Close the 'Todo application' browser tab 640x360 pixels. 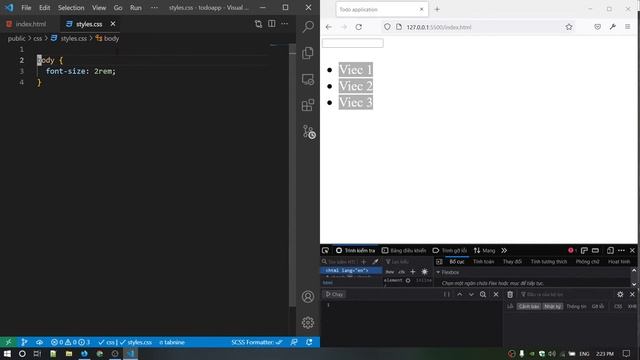[422, 9]
